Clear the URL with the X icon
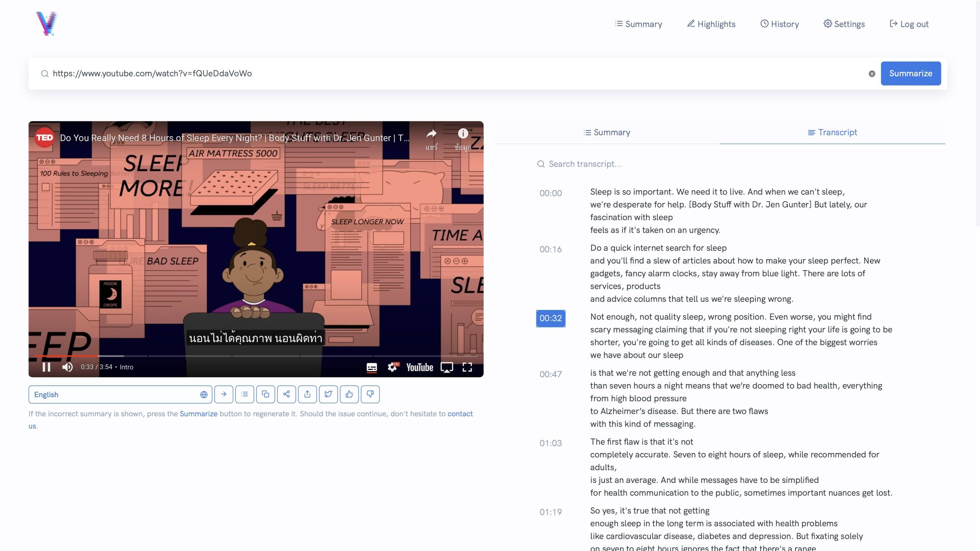 click(872, 73)
